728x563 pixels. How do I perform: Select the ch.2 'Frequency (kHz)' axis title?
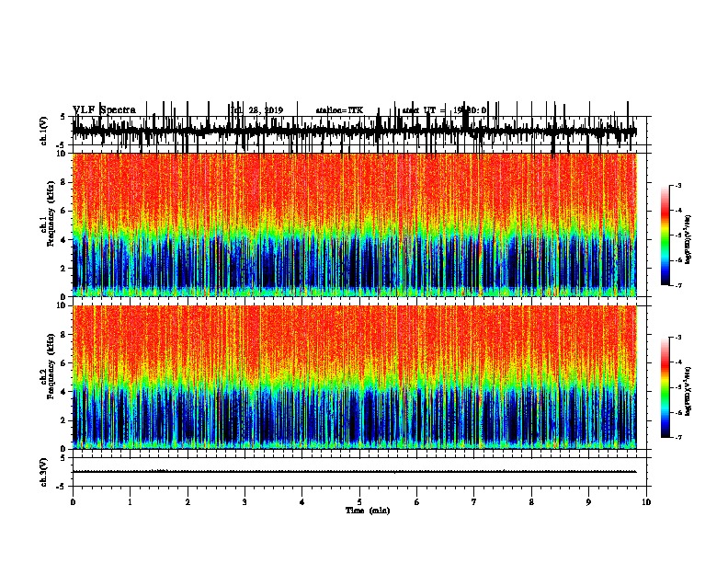pyautogui.click(x=51, y=366)
